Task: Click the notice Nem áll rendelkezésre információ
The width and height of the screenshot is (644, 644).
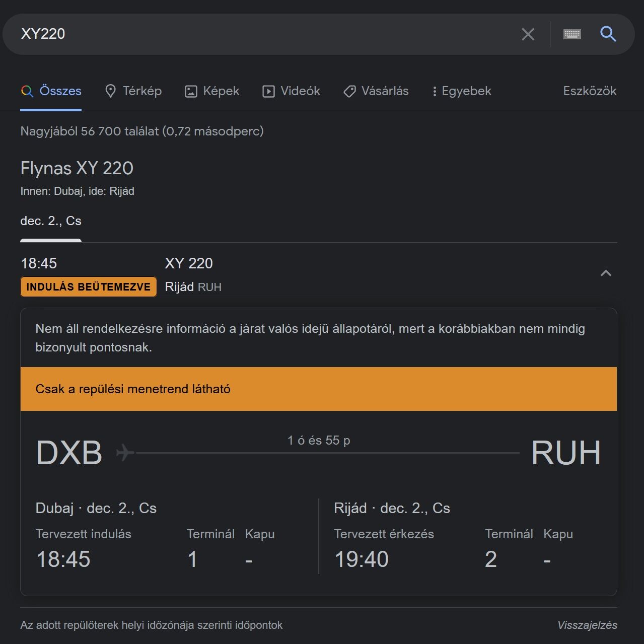Action: click(310, 338)
